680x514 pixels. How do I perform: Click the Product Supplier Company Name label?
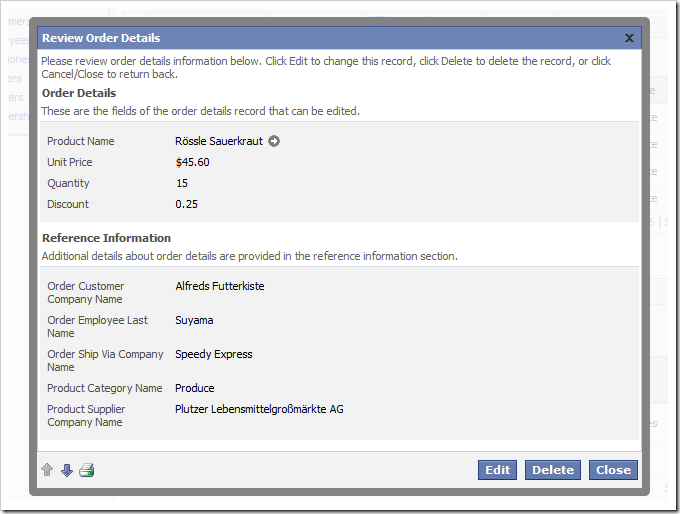tap(86, 416)
